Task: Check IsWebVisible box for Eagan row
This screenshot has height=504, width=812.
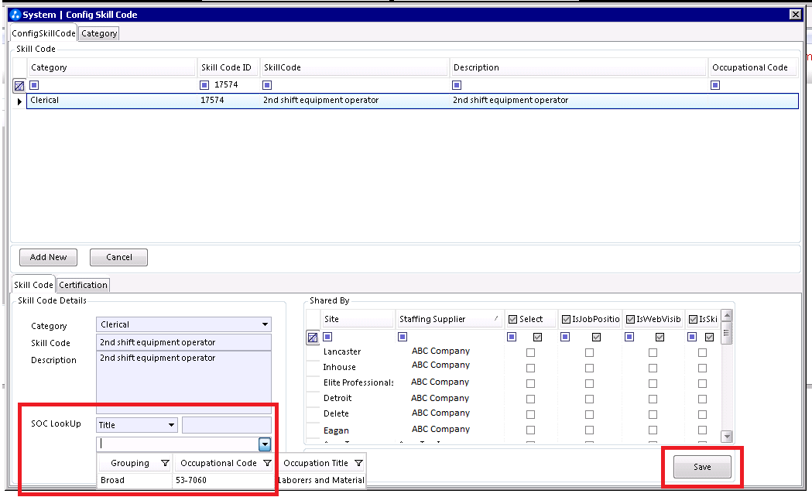Action: 653,430
